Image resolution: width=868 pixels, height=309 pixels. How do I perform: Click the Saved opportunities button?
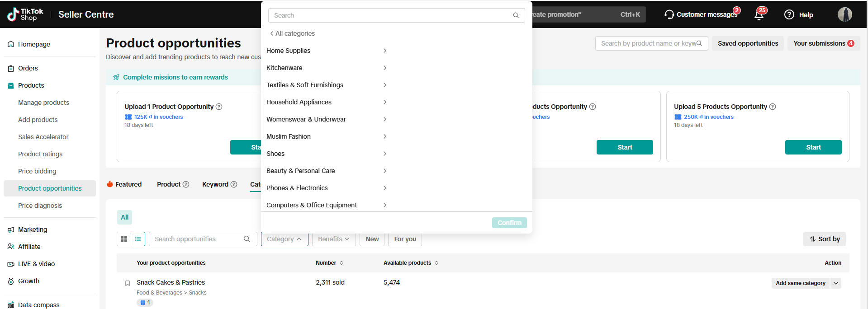pyautogui.click(x=748, y=43)
